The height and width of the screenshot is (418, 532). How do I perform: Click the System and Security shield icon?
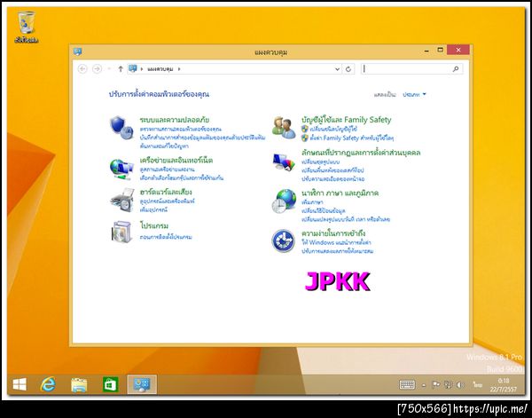(x=121, y=128)
